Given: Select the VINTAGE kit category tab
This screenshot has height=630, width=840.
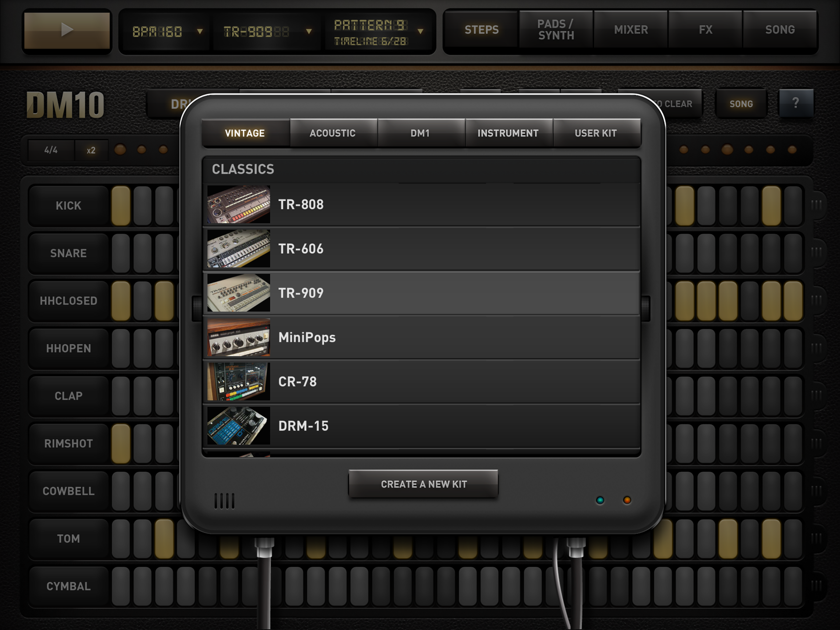Looking at the screenshot, I should 245,133.
